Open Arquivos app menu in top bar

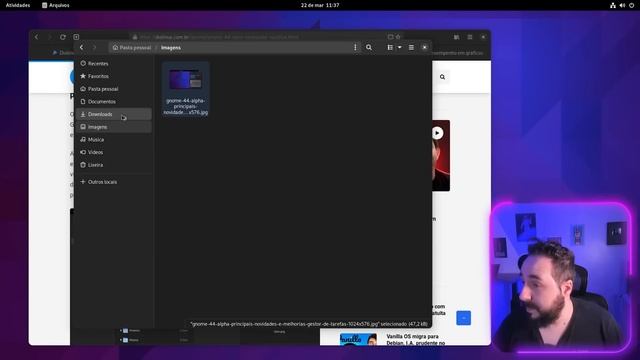(x=56, y=5)
